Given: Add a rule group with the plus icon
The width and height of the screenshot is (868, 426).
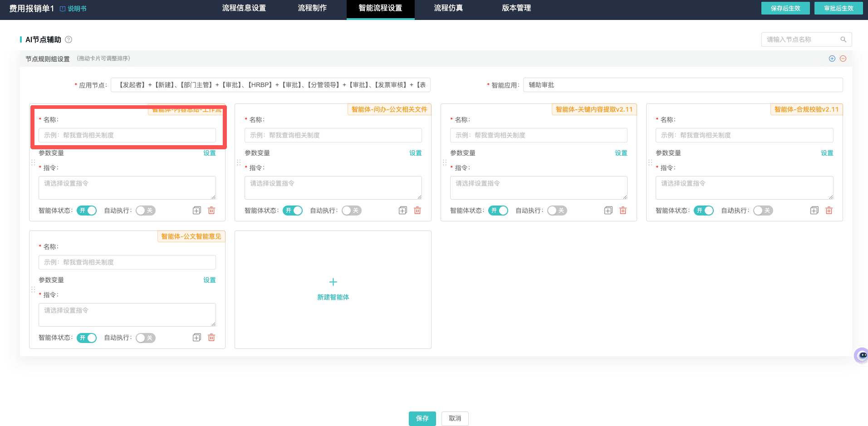Looking at the screenshot, I should (832, 59).
